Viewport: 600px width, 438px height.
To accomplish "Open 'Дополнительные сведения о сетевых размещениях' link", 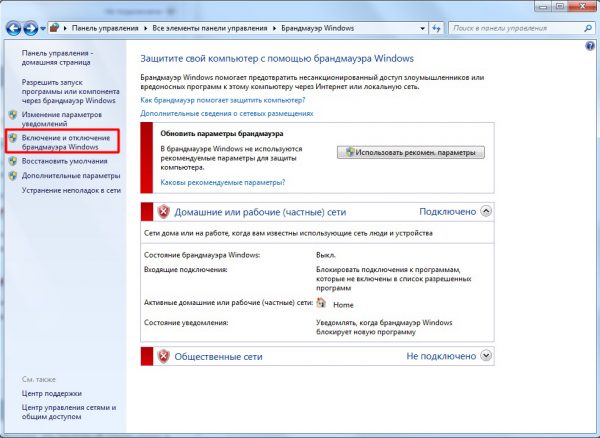I will tap(227, 113).
